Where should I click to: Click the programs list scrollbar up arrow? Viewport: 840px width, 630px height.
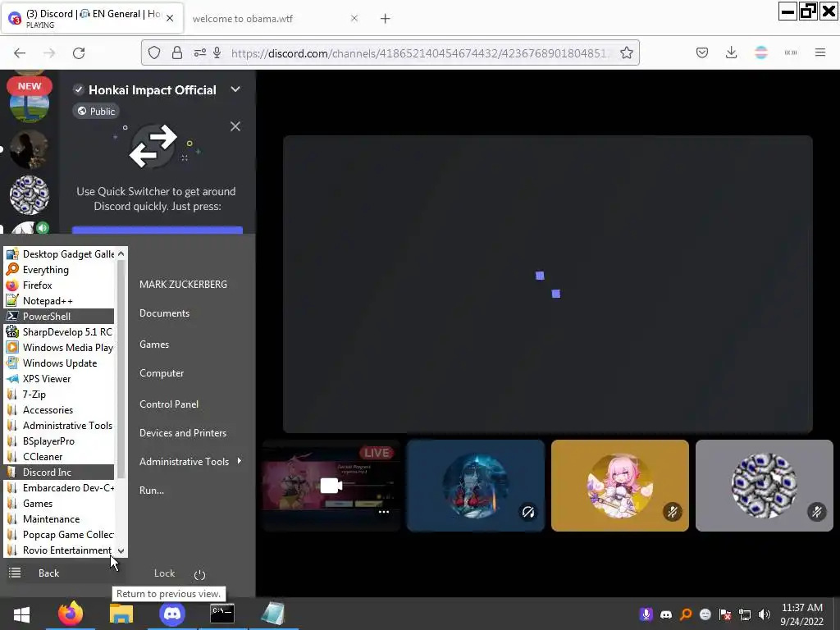121,253
